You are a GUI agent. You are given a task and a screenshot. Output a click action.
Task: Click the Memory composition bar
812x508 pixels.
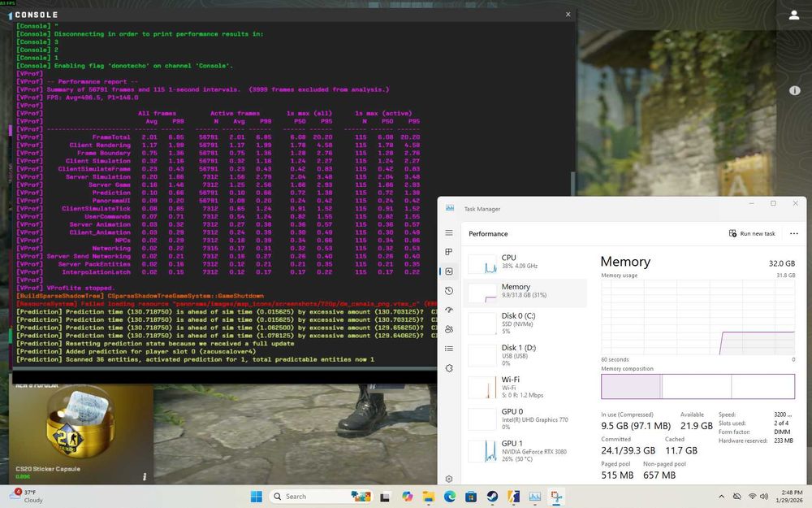click(x=698, y=386)
